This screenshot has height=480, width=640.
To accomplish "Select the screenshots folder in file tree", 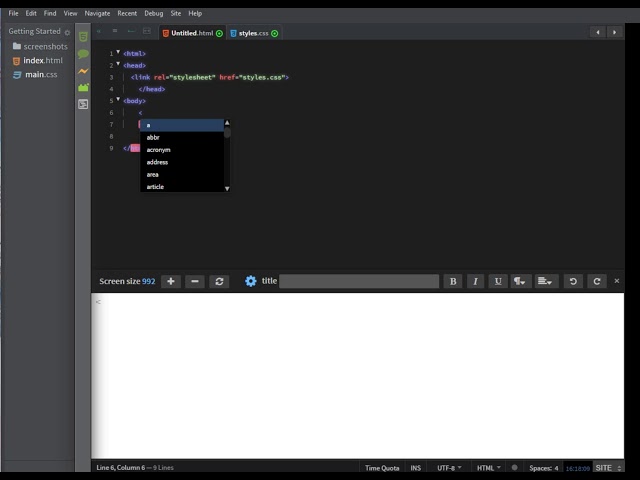I will click(x=40, y=47).
